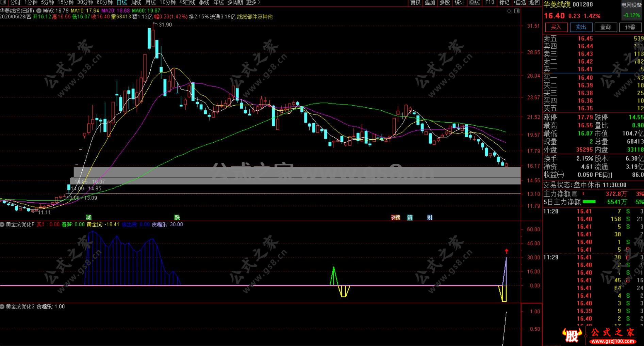
Task: Click the MA10: 17.64 label
Action: coord(85,11)
